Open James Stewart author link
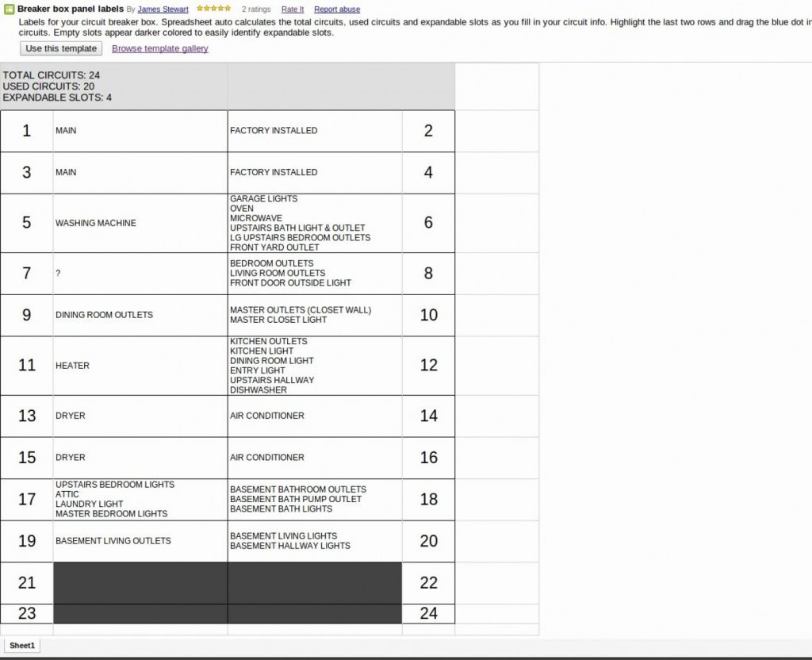Image resolution: width=812 pixels, height=660 pixels. tap(163, 10)
